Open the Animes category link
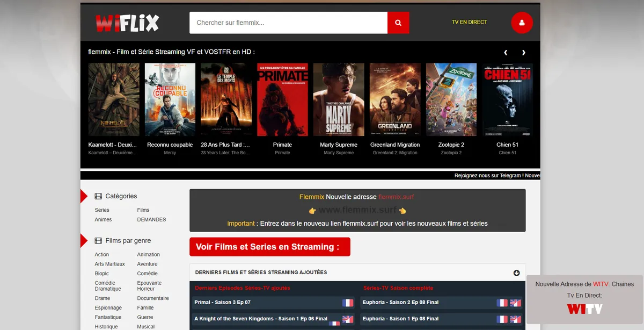 pyautogui.click(x=103, y=219)
